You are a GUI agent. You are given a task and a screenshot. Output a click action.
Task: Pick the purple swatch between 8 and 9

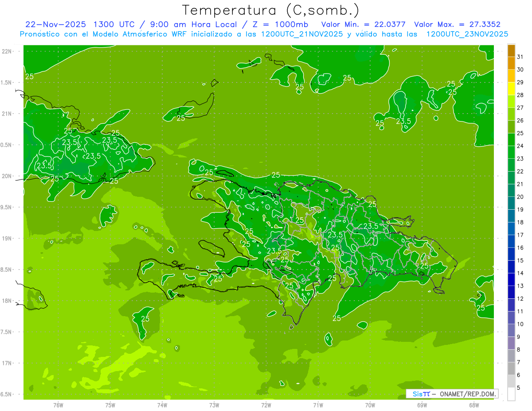[511, 343]
